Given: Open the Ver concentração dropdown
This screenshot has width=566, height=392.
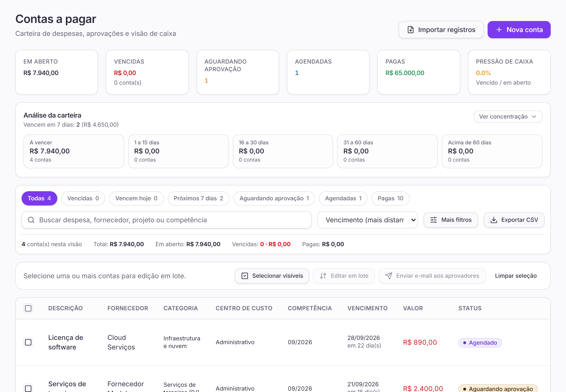Looking at the screenshot, I should tap(508, 117).
